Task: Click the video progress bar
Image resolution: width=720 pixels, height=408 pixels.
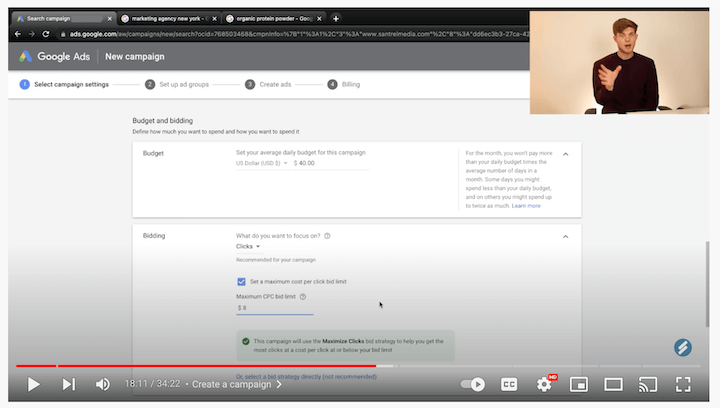Action: tap(358, 366)
